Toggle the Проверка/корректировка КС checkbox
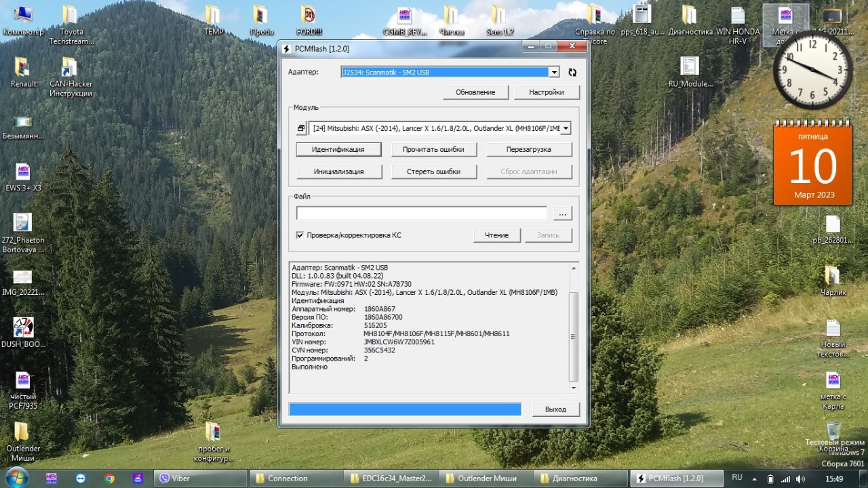This screenshot has height=488, width=868. pos(300,235)
